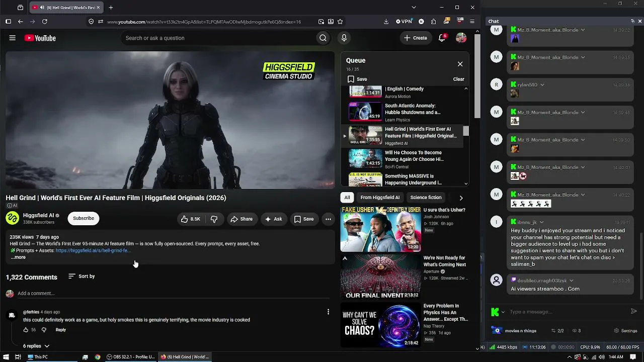Show hidden system tray icons chevron
The width and height of the screenshot is (644, 362).
click(x=570, y=357)
